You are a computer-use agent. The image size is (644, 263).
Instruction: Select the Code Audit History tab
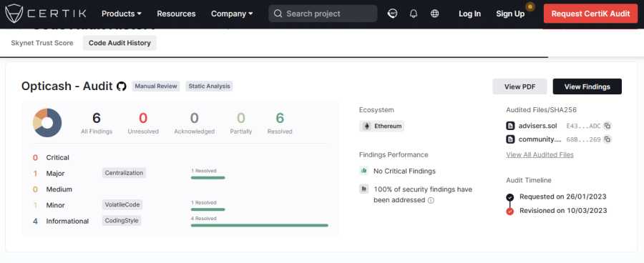tap(119, 43)
